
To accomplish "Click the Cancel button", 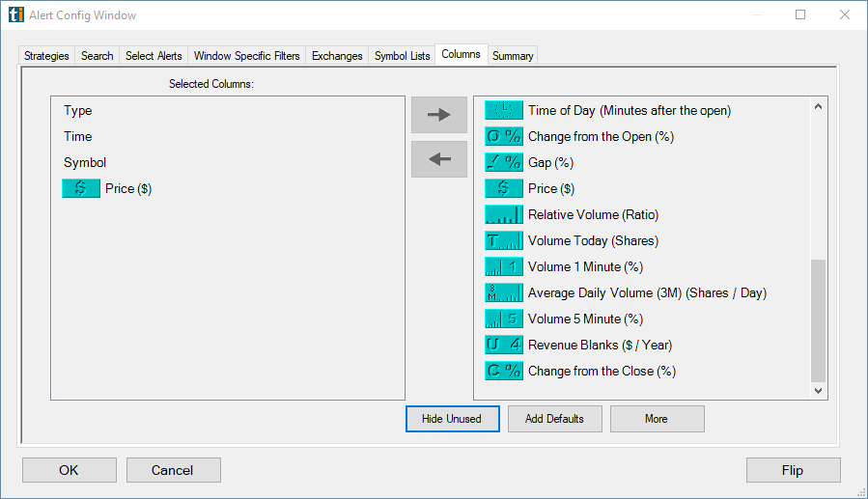I will 173,470.
